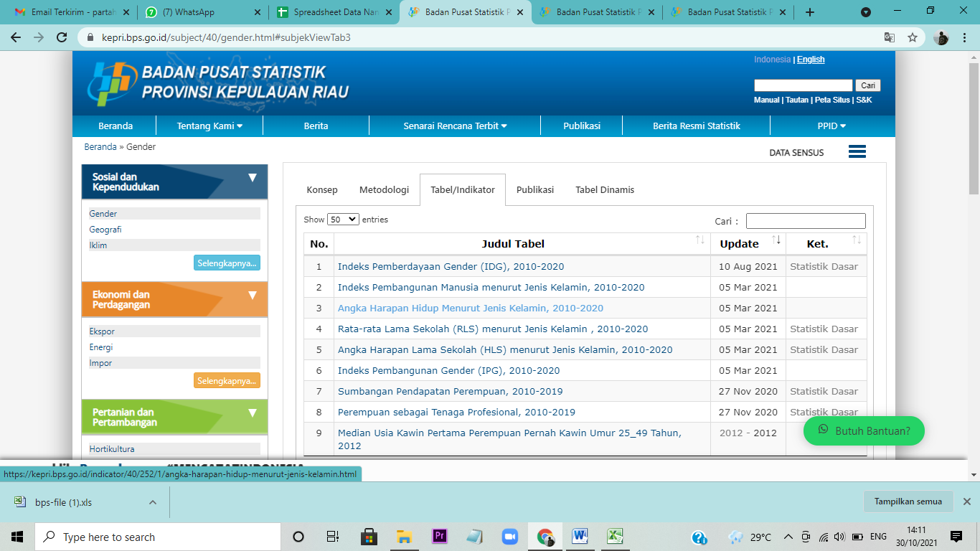Open Berita Resmi Statistik menu item
The height and width of the screenshot is (551, 980).
click(696, 126)
